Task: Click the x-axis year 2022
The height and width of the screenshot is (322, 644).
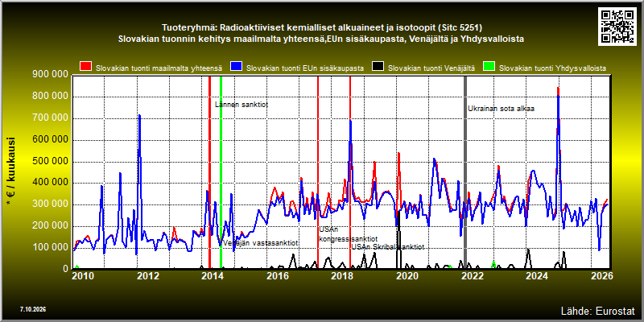Action: [x=472, y=276]
